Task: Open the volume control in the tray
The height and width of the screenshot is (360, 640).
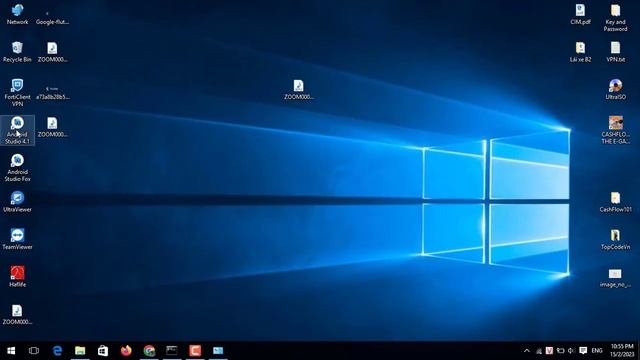Action: point(571,351)
